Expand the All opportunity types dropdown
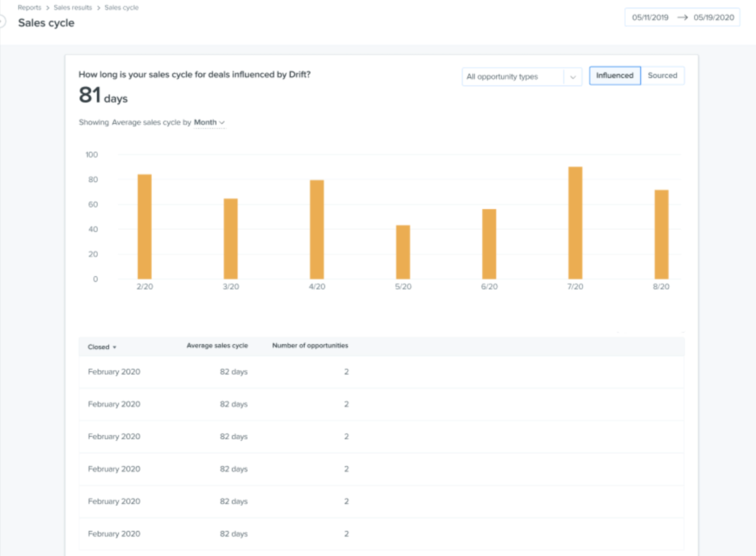This screenshot has width=756, height=556. click(522, 77)
